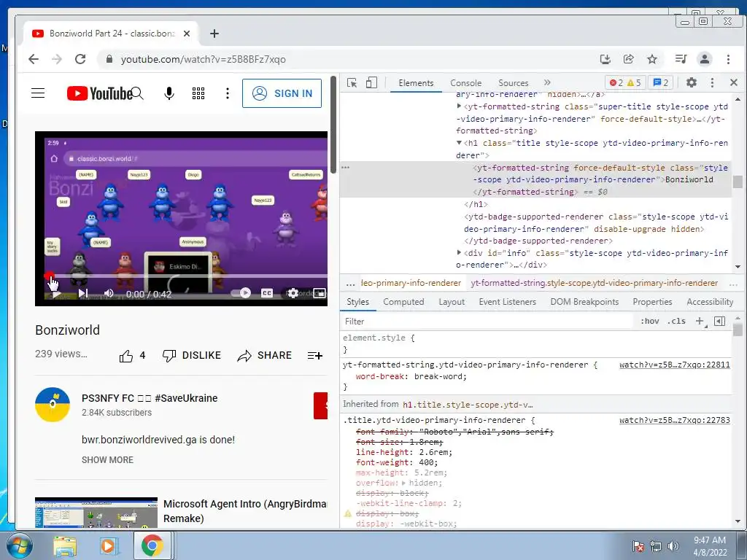Screen dimensions: 747x560
Task: Open DevTools settings gear
Action: (692, 82)
